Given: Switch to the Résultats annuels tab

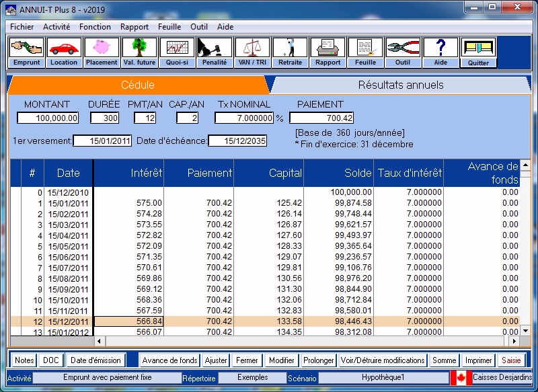Looking at the screenshot, I should pyautogui.click(x=401, y=85).
